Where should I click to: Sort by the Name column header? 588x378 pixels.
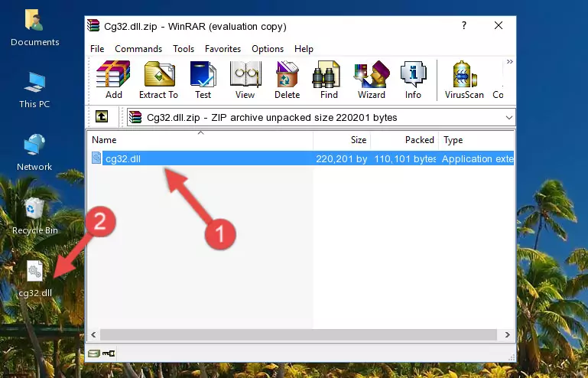[x=200, y=140]
